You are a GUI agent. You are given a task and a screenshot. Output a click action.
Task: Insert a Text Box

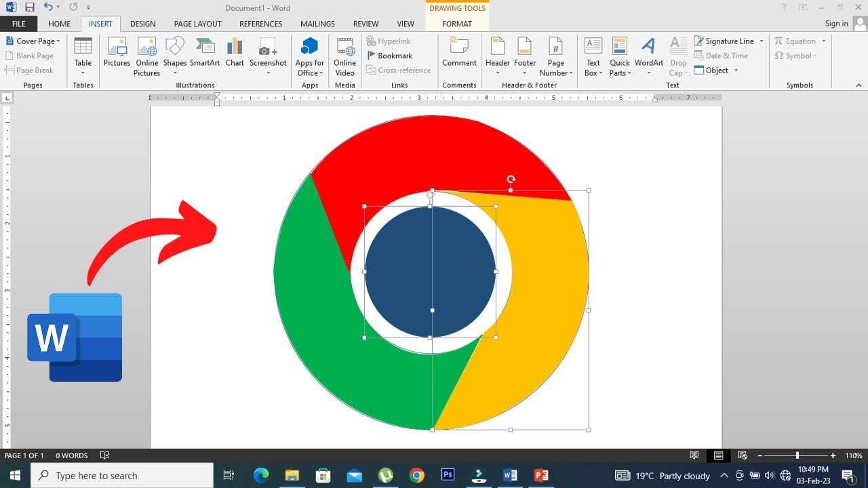coord(593,57)
